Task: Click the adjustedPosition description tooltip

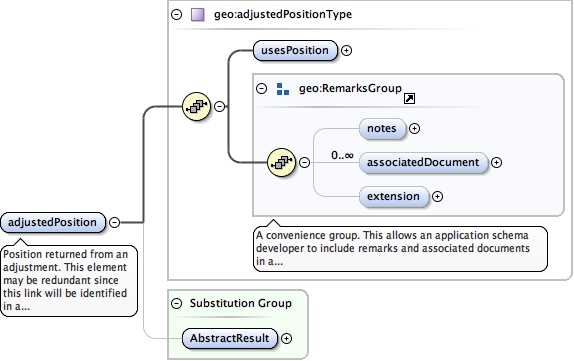Action: [x=69, y=281]
